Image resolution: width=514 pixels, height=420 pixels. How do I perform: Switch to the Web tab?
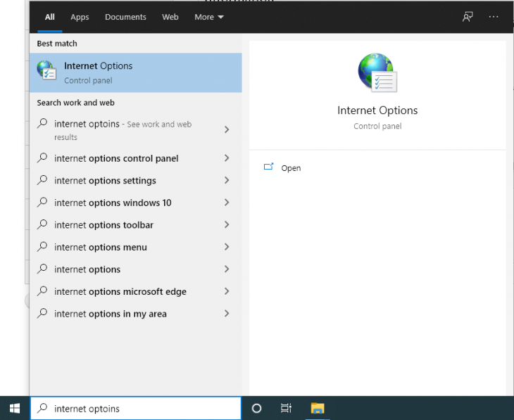click(x=170, y=17)
